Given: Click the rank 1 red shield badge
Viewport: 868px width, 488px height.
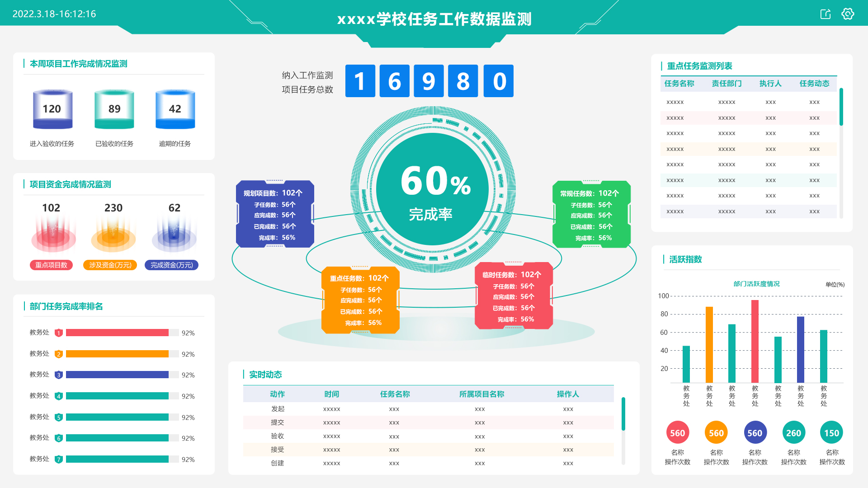Looking at the screenshot, I should tap(58, 333).
